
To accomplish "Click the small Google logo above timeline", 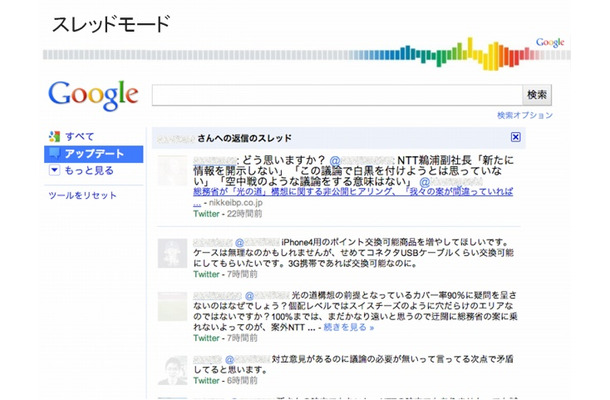I will point(550,42).
